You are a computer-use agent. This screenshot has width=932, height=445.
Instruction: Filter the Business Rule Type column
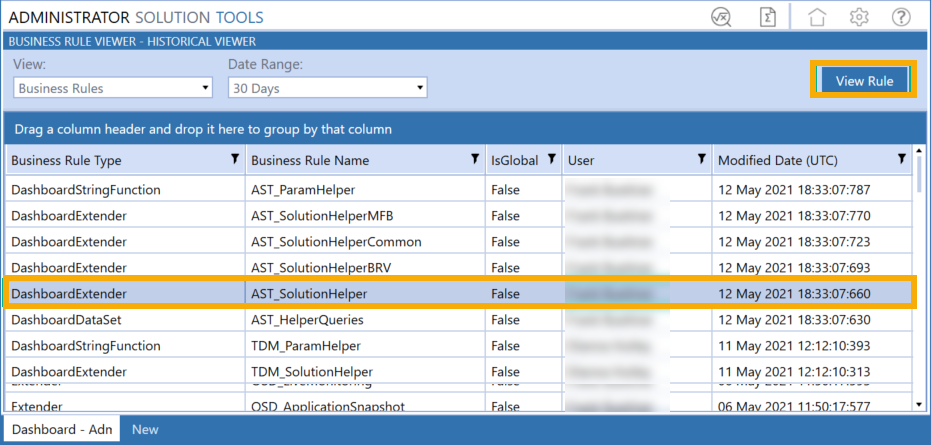click(x=235, y=158)
